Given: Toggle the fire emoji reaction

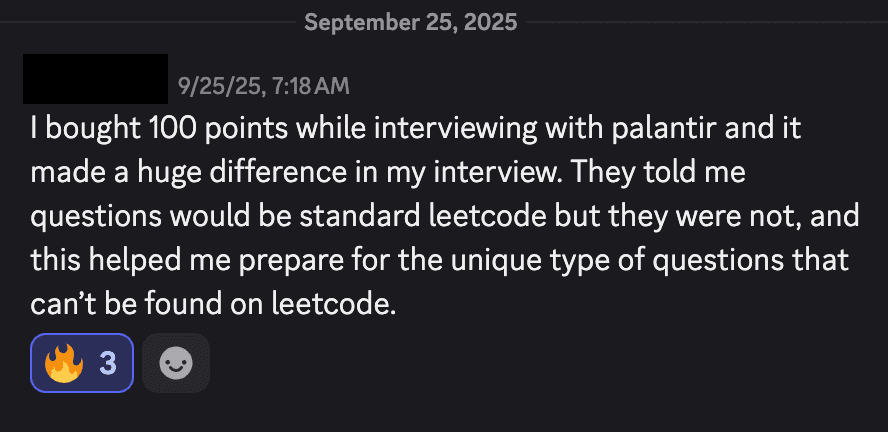Looking at the screenshot, I should [82, 362].
